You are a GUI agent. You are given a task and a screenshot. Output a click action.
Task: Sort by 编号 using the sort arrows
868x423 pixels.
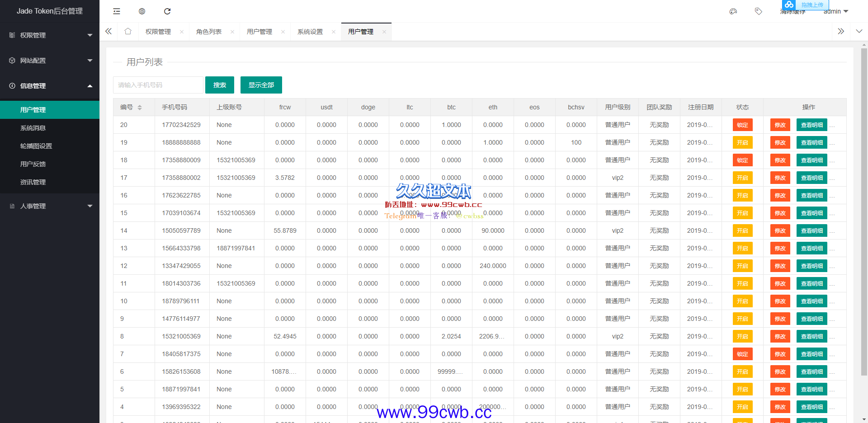[x=140, y=108]
